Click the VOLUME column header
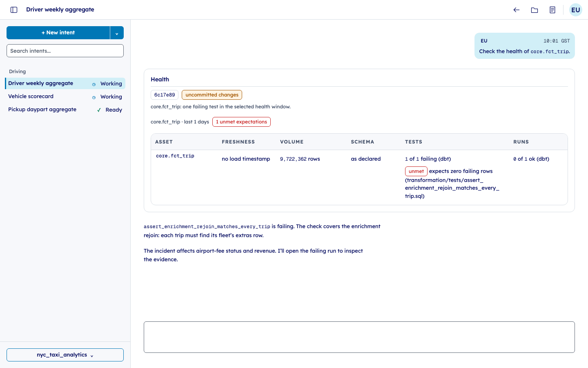This screenshot has width=588, height=368. click(292, 142)
